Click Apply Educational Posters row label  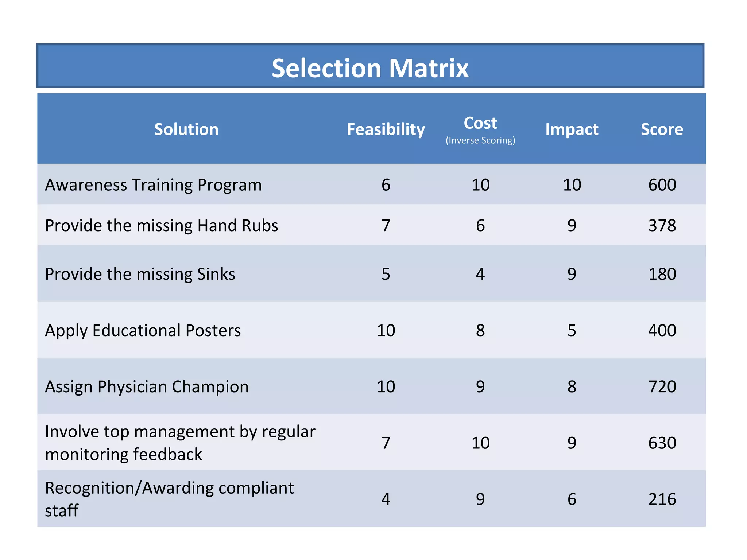click(143, 330)
